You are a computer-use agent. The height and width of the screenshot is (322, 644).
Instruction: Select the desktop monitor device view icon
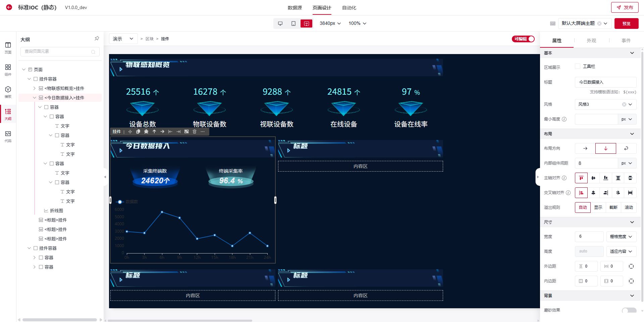280,24
